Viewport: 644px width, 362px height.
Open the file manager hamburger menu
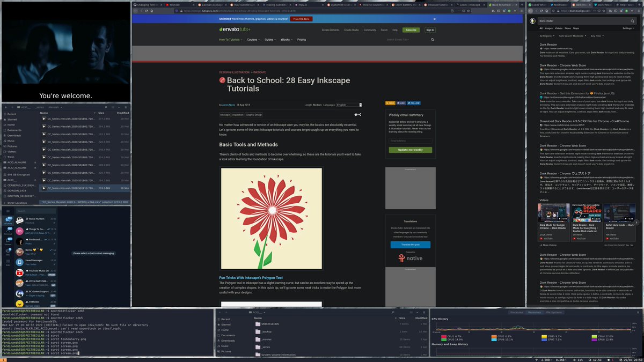tap(126, 107)
